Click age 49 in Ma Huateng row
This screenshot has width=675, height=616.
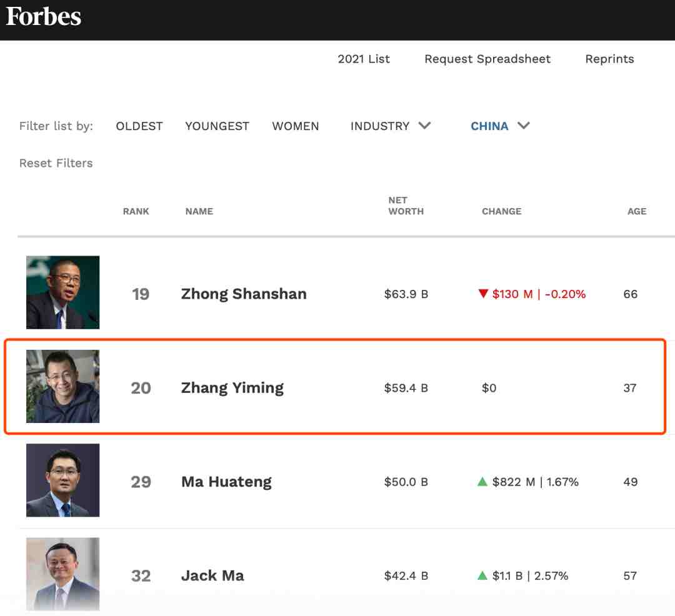[630, 482]
